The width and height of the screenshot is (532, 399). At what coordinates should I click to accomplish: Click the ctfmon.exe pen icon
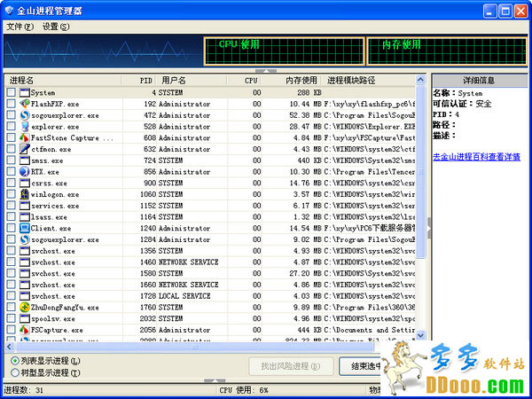[25, 149]
